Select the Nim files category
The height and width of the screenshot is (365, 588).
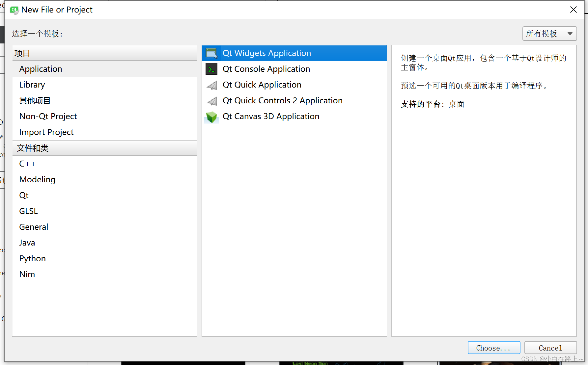pyautogui.click(x=104, y=274)
